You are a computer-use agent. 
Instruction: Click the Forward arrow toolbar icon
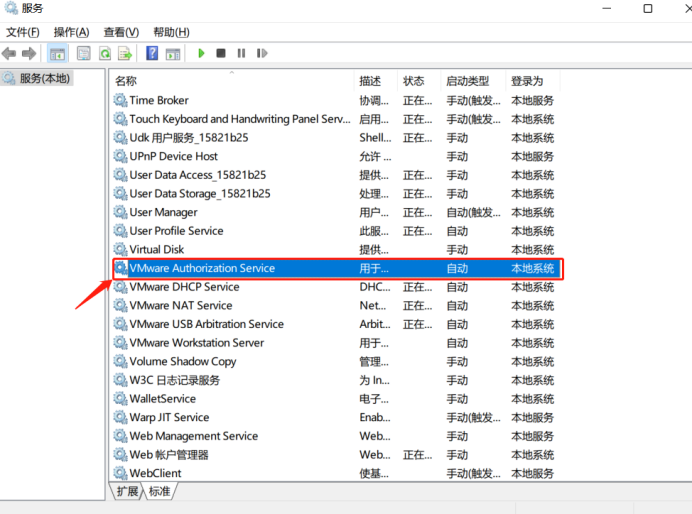click(x=29, y=54)
